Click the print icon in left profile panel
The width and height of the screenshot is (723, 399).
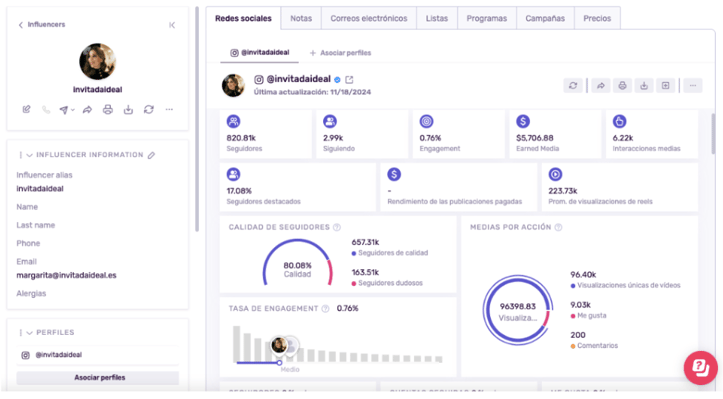pos(107,109)
